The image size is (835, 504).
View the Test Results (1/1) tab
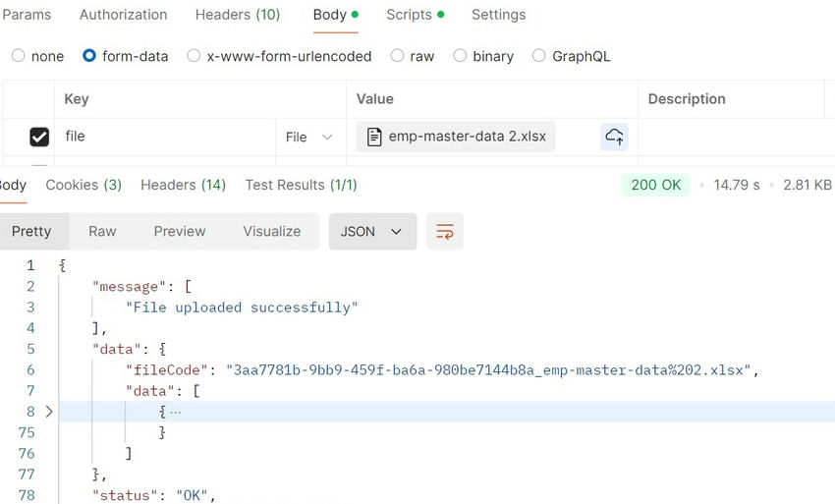coord(301,185)
